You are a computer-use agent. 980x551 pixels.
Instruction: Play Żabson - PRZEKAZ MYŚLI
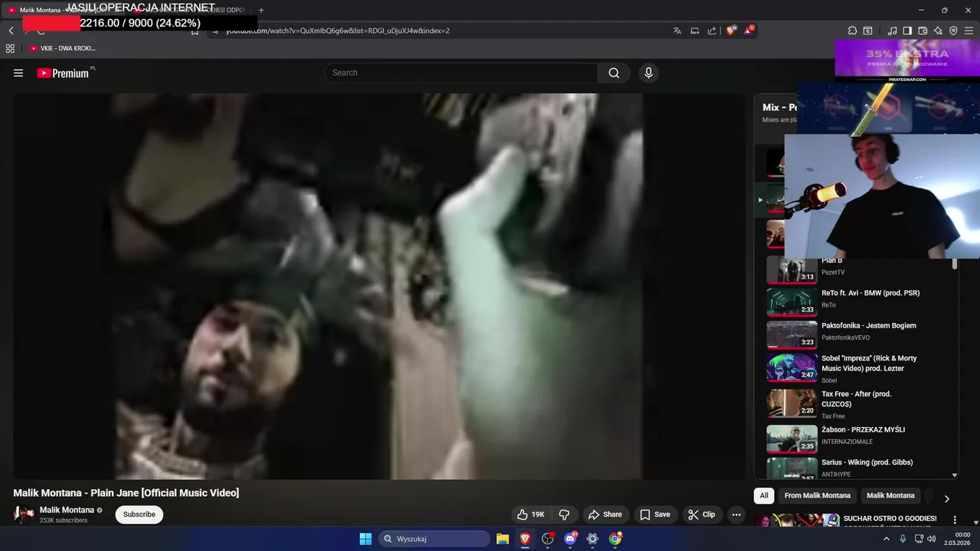click(x=857, y=438)
